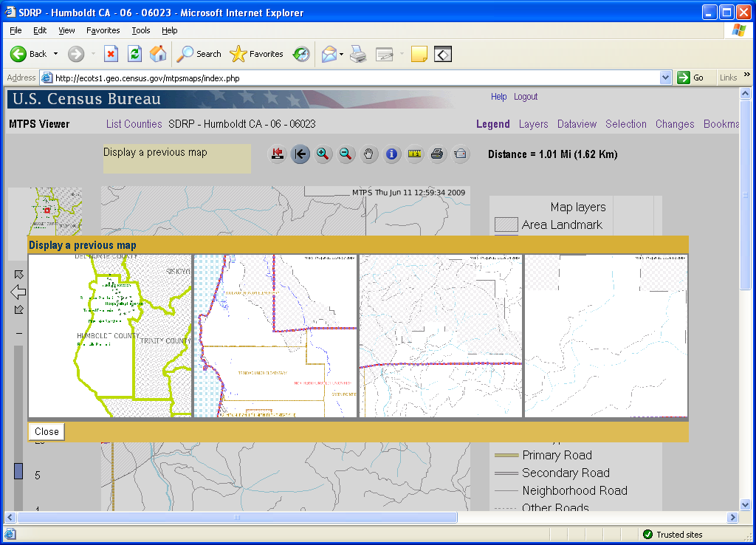Close the previous map panel
The width and height of the screenshot is (756, 545).
tap(47, 432)
